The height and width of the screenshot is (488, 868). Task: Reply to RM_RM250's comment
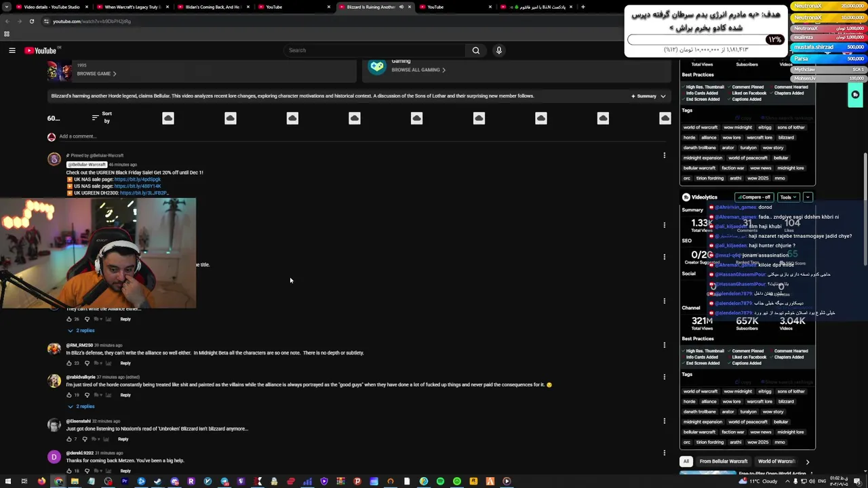(x=125, y=363)
